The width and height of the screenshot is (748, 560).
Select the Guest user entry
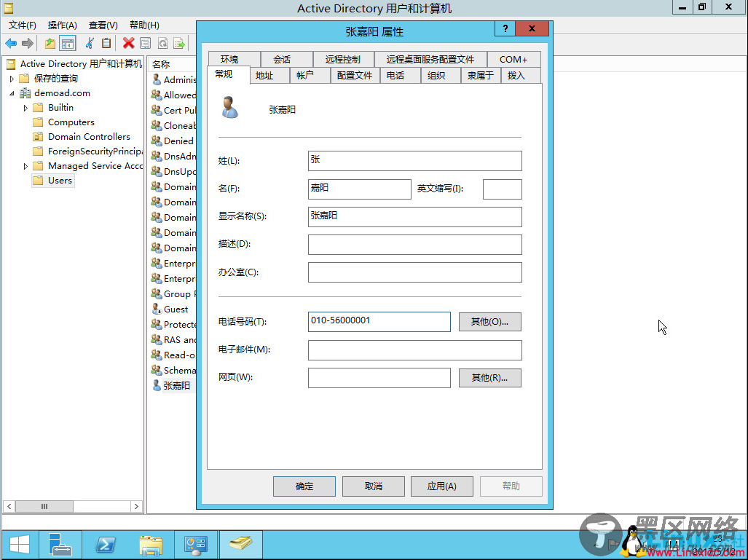[x=170, y=309]
